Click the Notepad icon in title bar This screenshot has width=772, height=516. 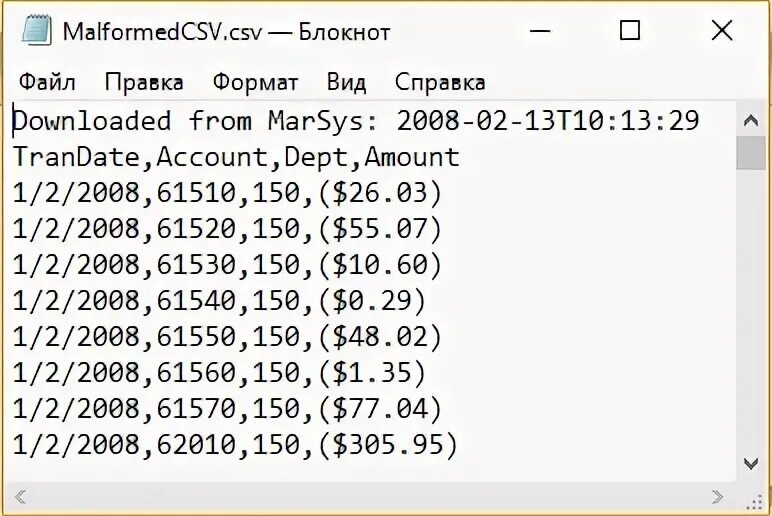[x=36, y=31]
